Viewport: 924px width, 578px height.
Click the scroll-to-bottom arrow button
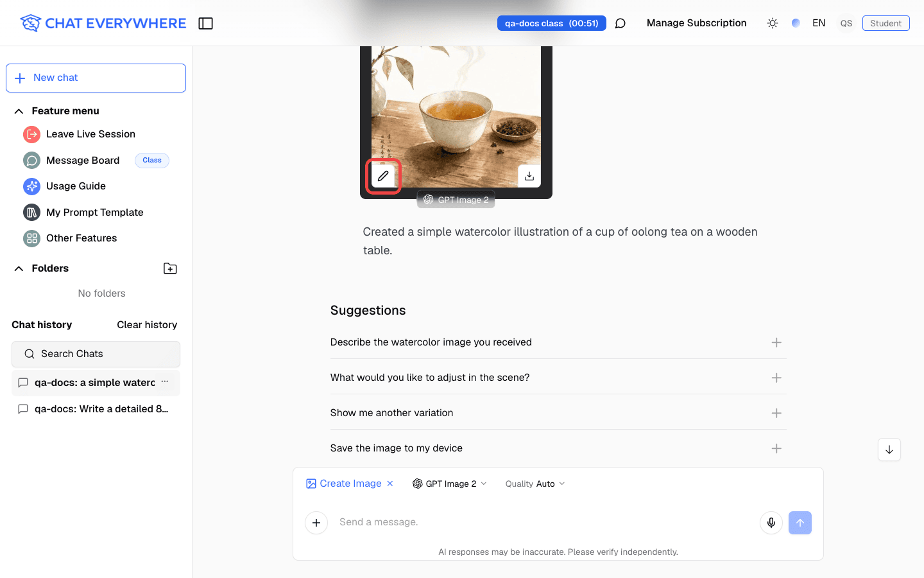[889, 450]
